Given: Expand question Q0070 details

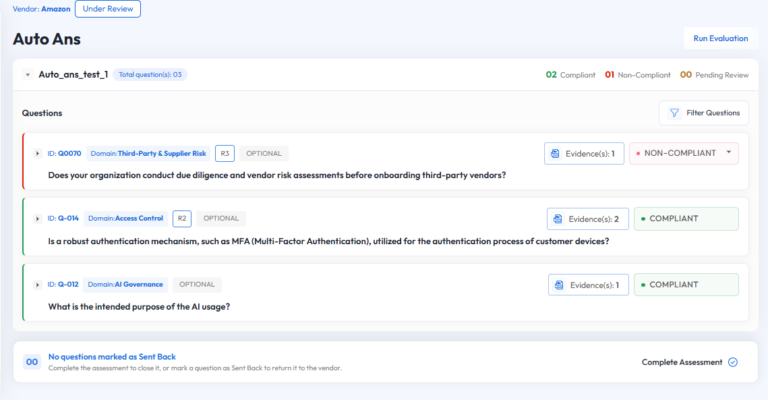Looking at the screenshot, I should pyautogui.click(x=37, y=154).
